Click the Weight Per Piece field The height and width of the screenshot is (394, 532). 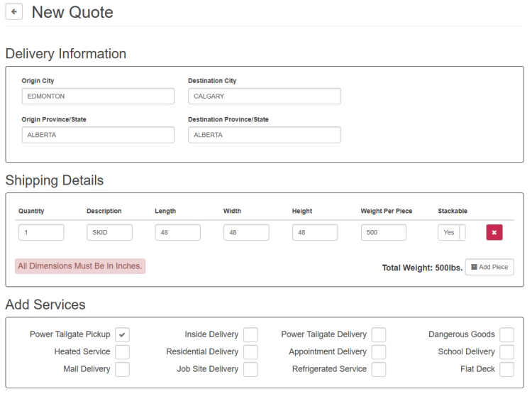384,233
